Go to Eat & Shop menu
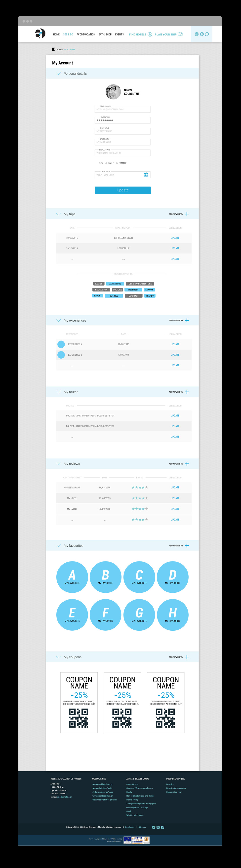Screen dimensions: 241x868 click(105, 34)
